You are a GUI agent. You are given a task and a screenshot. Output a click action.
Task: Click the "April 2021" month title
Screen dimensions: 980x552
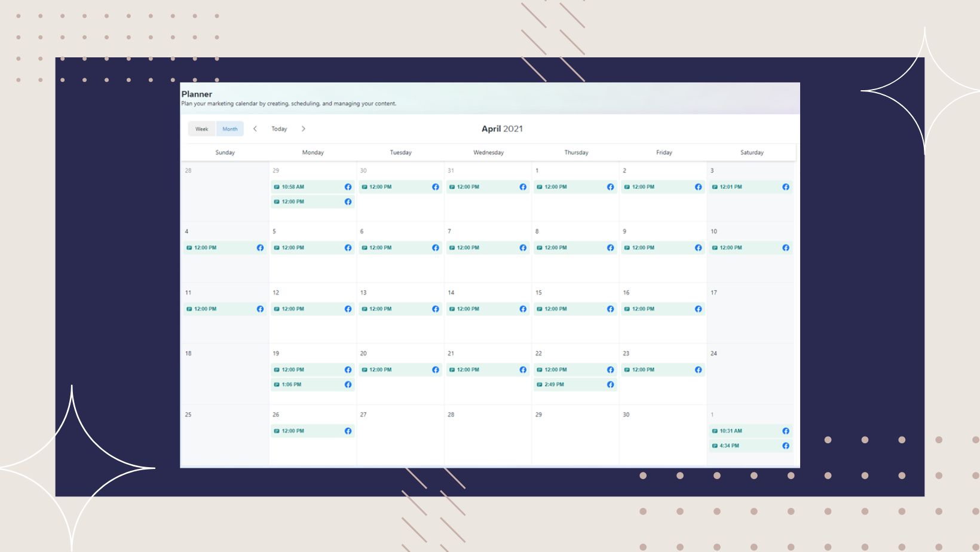click(x=502, y=128)
